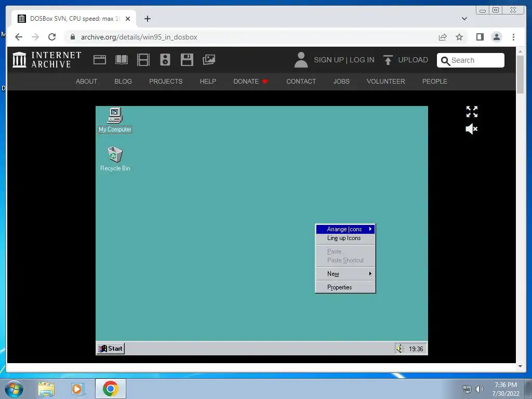532x399 pixels.
Task: Choose Line up Icons from context menu
Action: tap(345, 238)
